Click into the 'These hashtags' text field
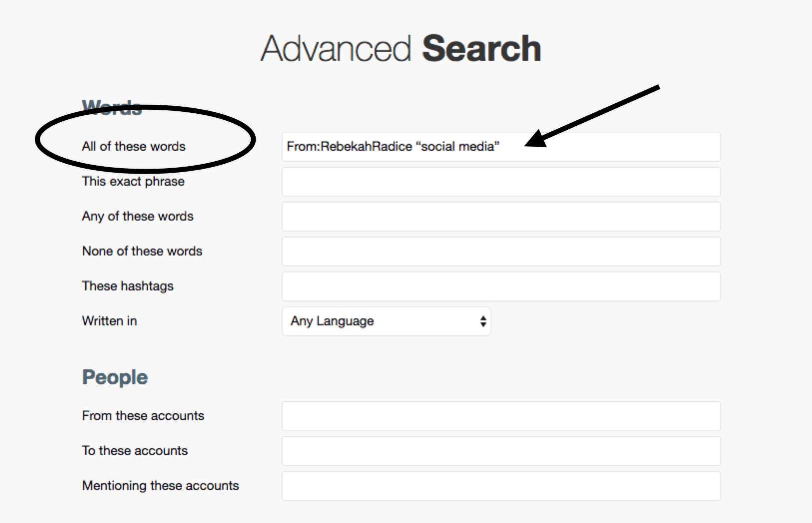The height and width of the screenshot is (523, 812). (x=501, y=286)
